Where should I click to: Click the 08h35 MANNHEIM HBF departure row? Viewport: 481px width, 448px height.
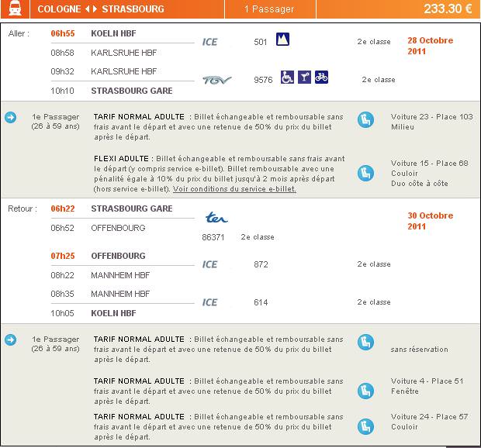pos(100,294)
